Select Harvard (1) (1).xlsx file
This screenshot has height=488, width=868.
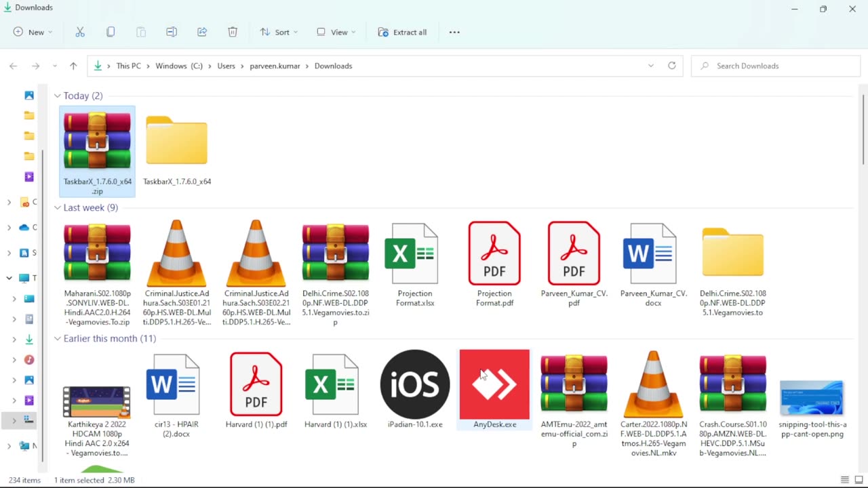(332, 384)
